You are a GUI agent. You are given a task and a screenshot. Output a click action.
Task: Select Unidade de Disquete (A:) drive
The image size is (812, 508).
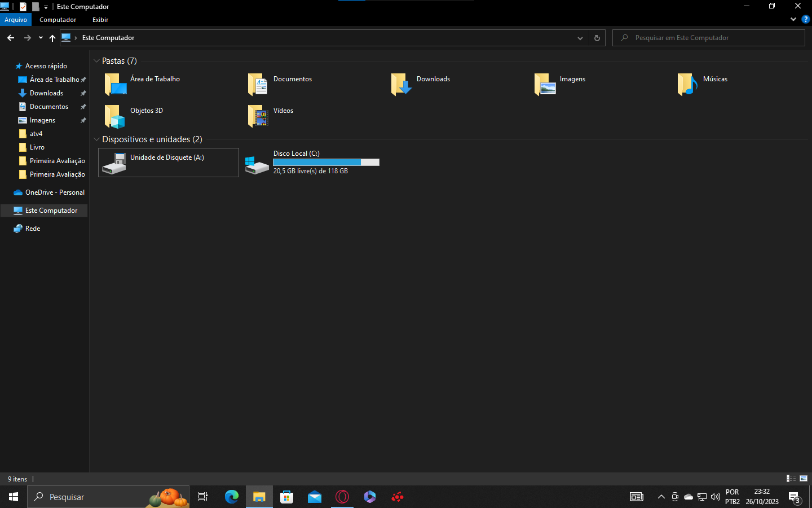169,163
